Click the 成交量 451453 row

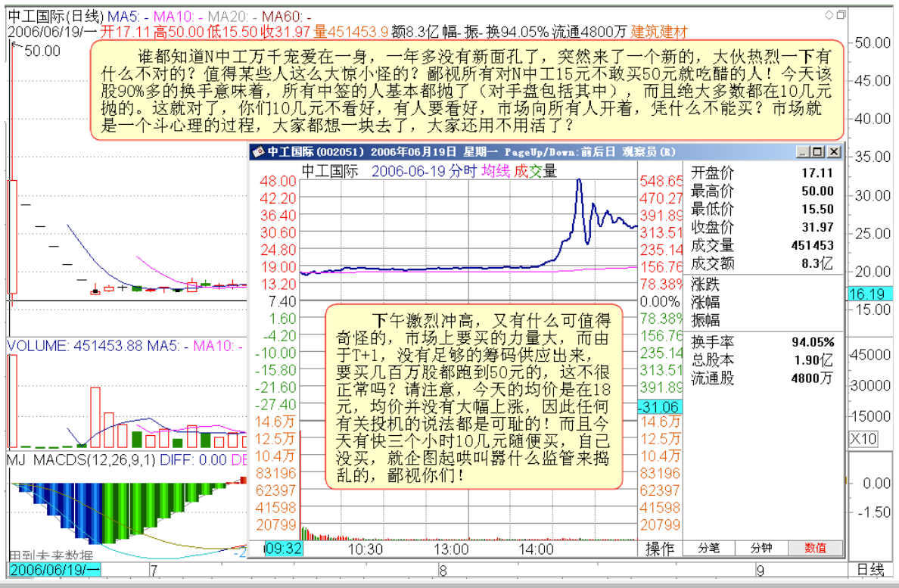pyautogui.click(x=762, y=245)
